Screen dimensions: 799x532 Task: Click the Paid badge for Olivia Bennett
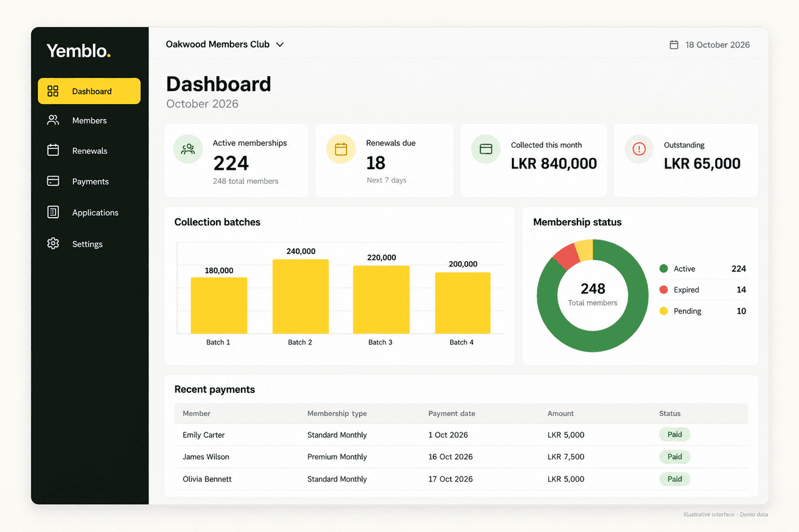tap(675, 479)
